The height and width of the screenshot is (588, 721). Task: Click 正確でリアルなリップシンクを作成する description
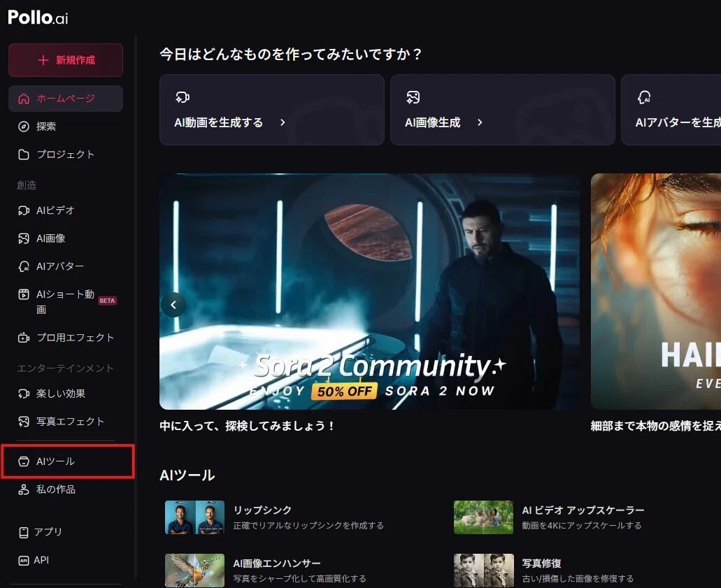tap(308, 526)
